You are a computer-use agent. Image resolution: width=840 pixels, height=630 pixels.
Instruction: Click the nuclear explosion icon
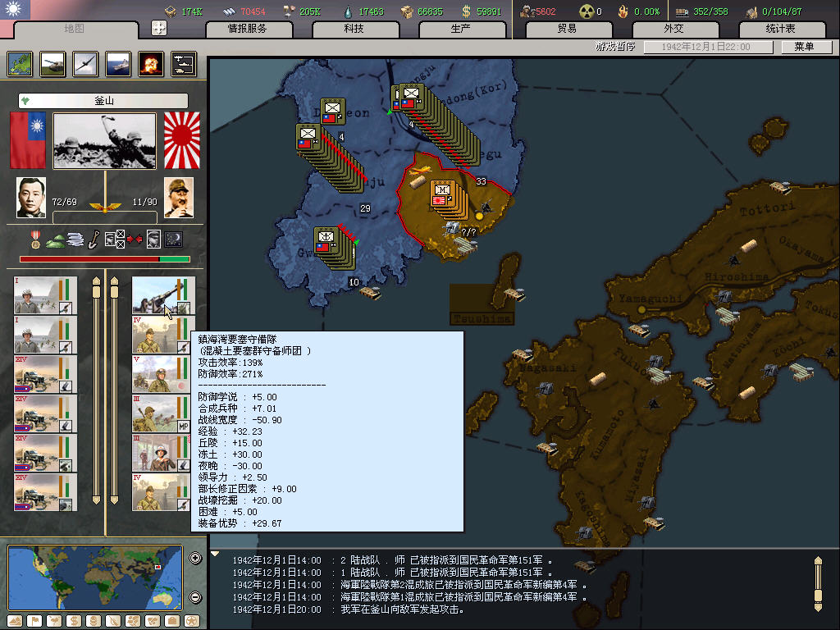pyautogui.click(x=151, y=64)
